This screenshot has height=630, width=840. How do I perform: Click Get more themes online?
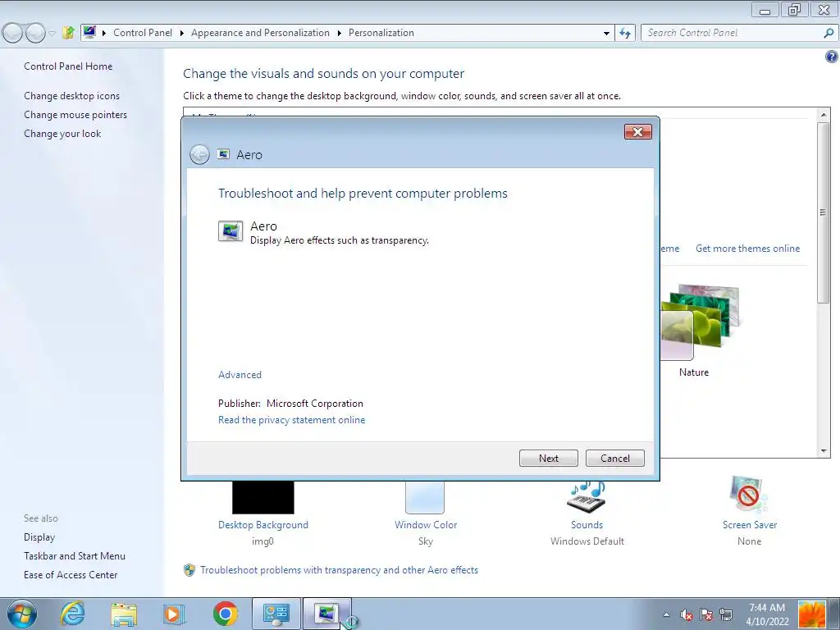coord(747,249)
